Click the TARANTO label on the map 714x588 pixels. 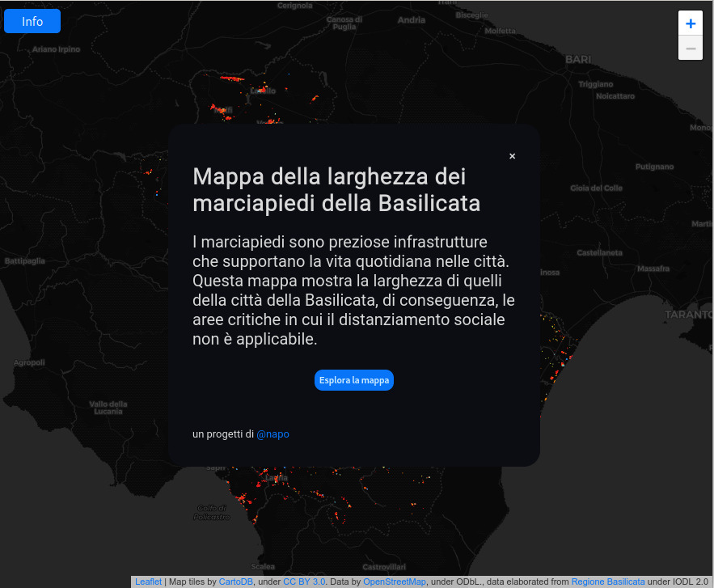click(x=688, y=315)
